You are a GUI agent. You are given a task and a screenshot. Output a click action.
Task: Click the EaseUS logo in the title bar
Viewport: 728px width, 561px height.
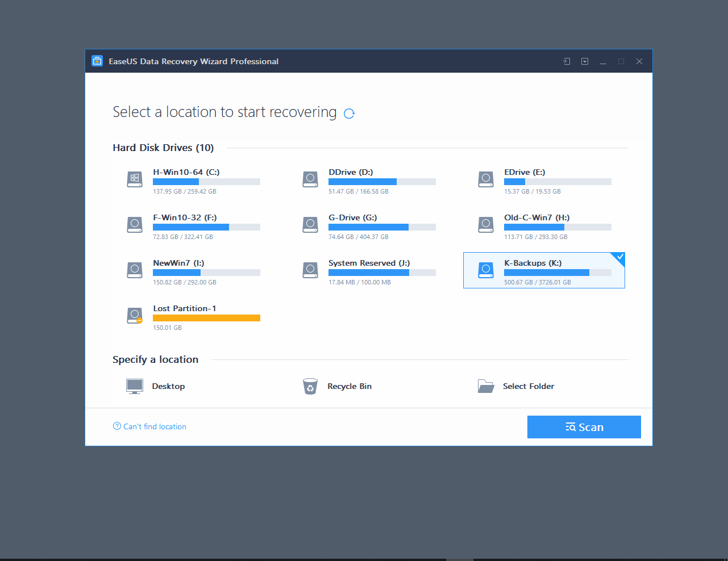pos(97,61)
